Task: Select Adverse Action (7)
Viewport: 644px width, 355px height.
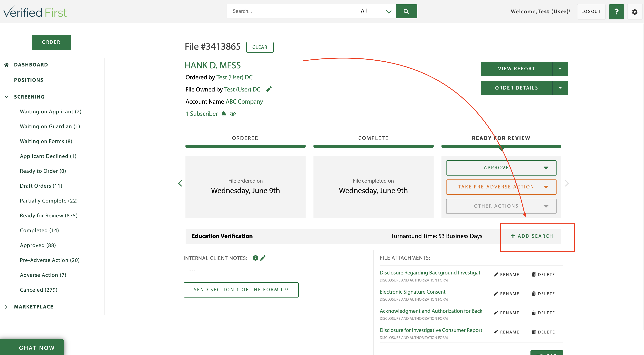Action: [43, 275]
